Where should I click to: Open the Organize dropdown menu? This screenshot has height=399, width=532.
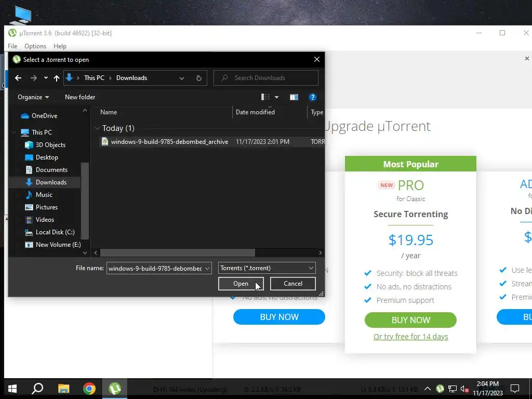(x=33, y=97)
